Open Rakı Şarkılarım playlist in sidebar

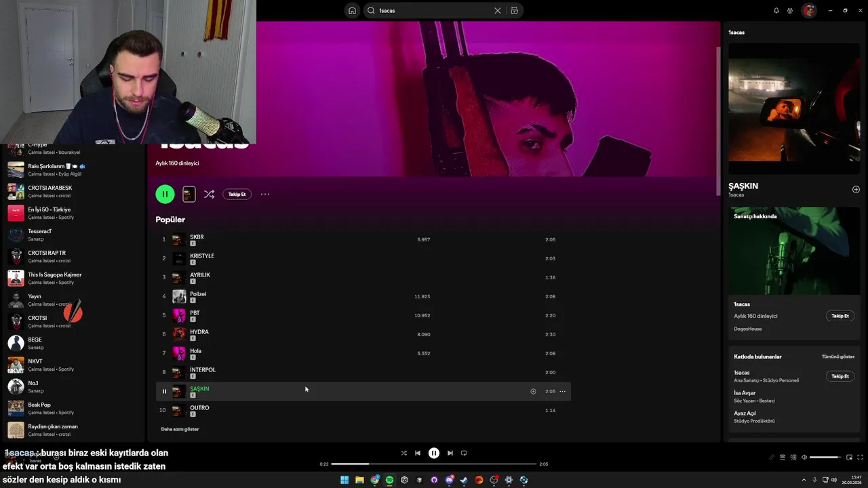(73, 169)
